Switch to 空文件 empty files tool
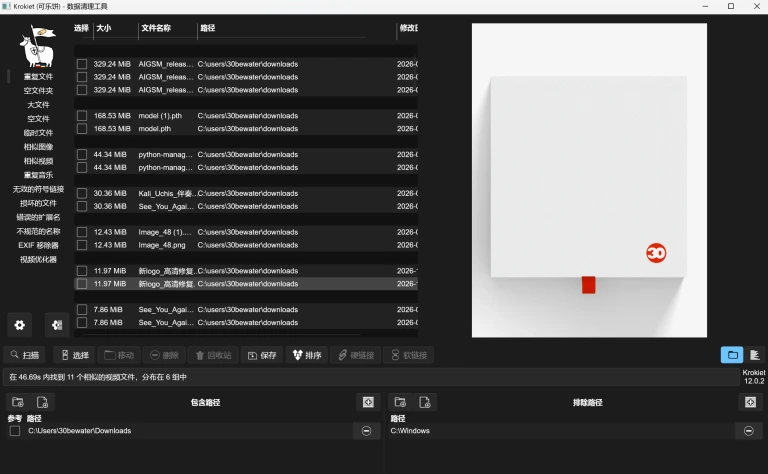The width and height of the screenshot is (768, 474). pos(38,118)
